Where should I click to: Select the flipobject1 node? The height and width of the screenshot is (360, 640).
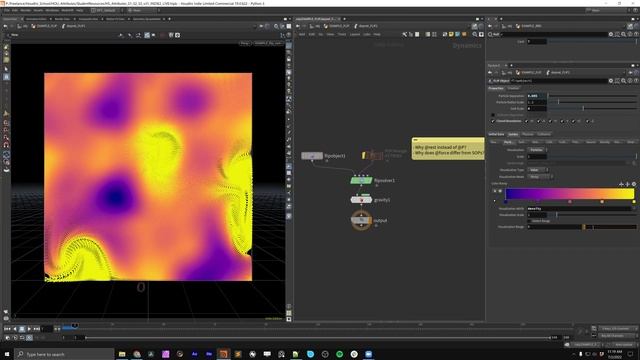pyautogui.click(x=312, y=156)
